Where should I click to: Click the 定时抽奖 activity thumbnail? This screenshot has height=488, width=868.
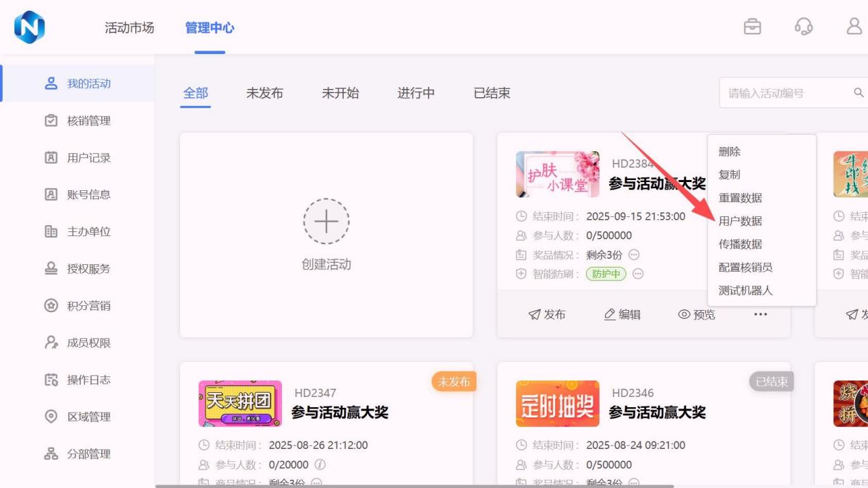[557, 404]
